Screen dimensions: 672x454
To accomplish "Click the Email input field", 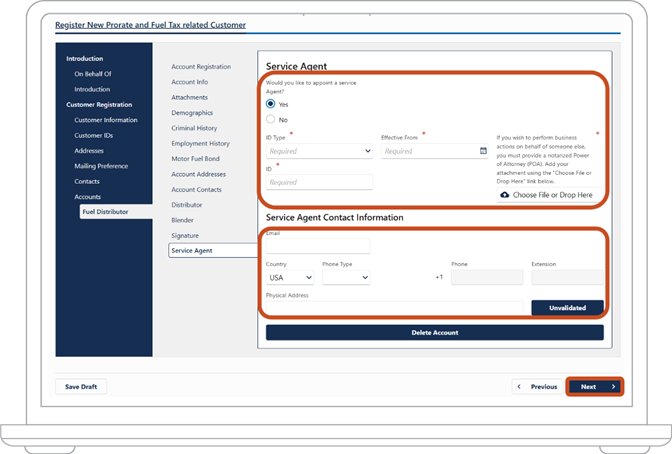I will click(318, 246).
